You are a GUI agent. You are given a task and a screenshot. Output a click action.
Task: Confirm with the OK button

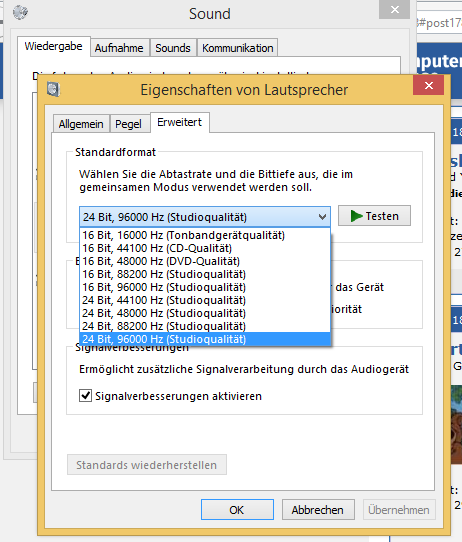[237, 510]
